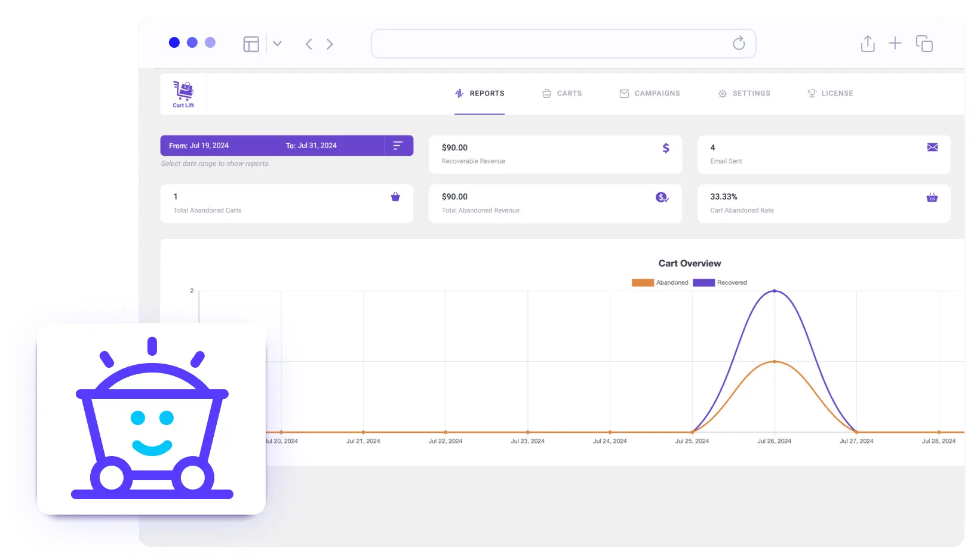Click the Jul 23, 2024 axis label
The image size is (980, 560).
click(x=528, y=441)
